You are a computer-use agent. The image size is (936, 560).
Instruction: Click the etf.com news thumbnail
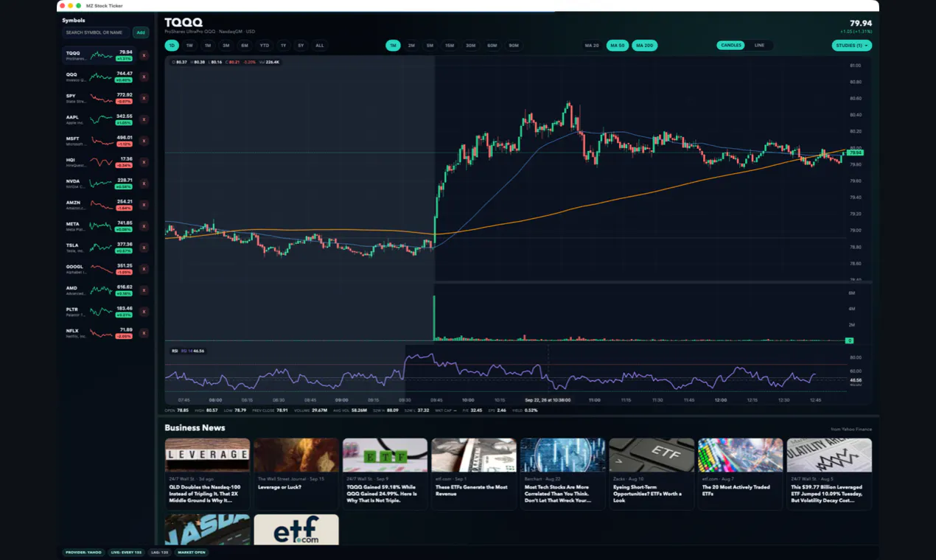tap(296, 529)
